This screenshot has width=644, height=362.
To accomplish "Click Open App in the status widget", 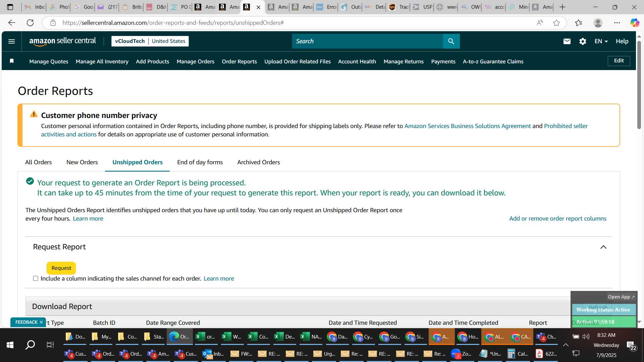I will 621,297.
